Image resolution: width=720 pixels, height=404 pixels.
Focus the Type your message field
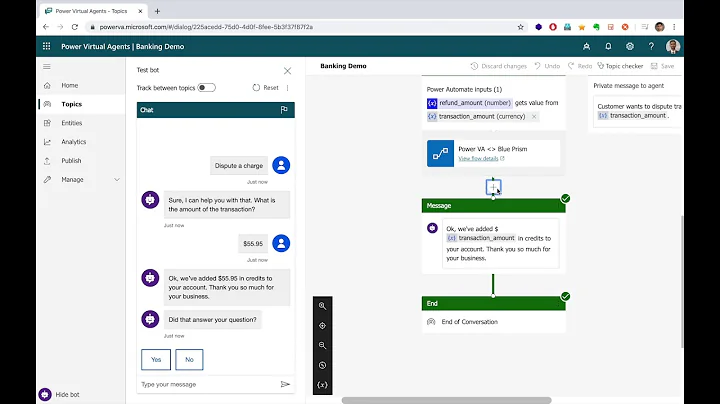coord(209,384)
